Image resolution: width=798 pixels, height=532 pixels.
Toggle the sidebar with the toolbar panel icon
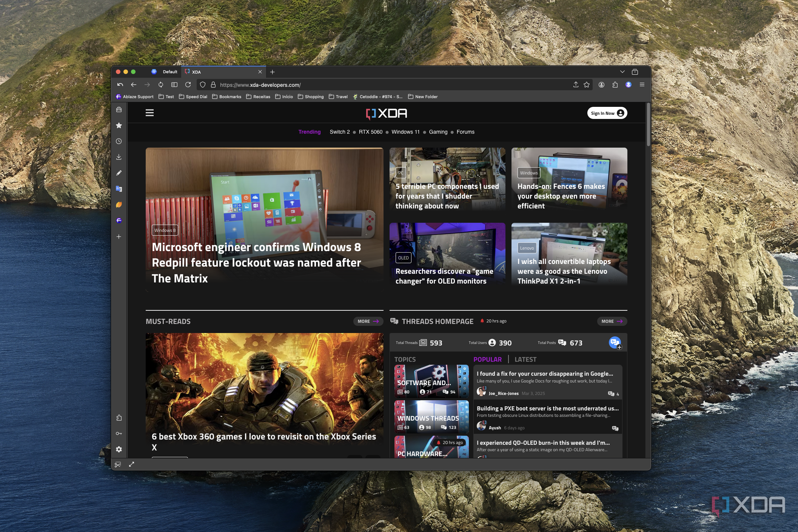[x=174, y=85]
